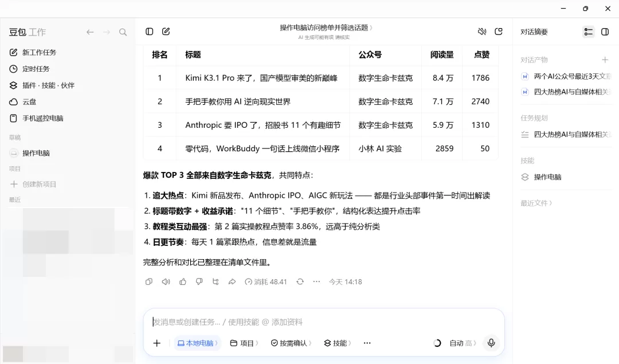Toggle the left sidebar panel icon
Image resolution: width=619 pixels, height=364 pixels.
click(149, 32)
